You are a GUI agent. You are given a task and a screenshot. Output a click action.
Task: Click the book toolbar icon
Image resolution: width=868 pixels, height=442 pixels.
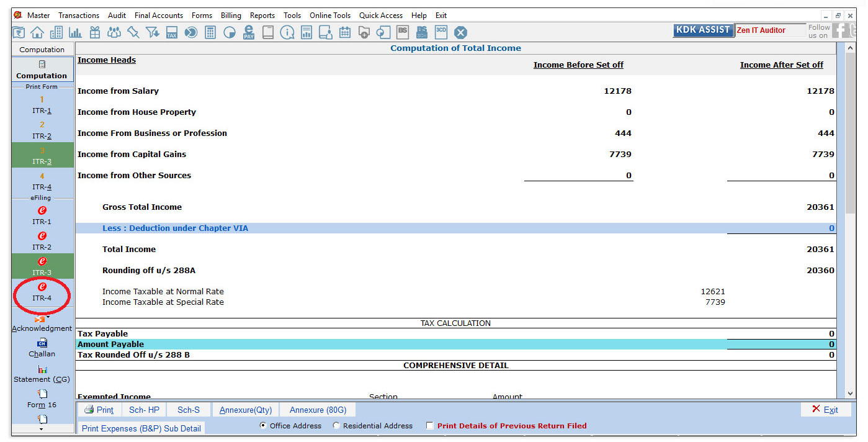click(268, 32)
